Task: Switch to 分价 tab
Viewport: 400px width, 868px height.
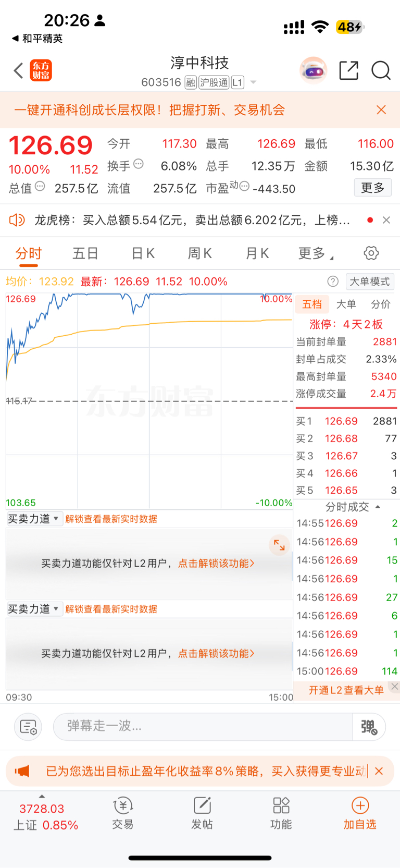Action: [381, 304]
